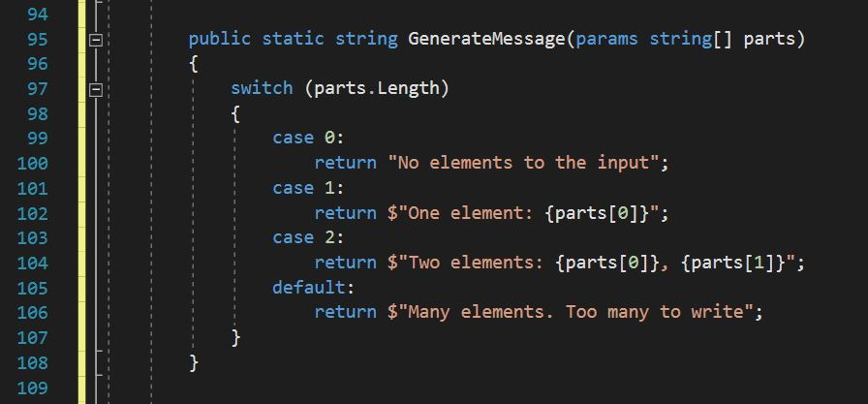Click line number 100 in the gutter
This screenshot has height=404, width=868.
tap(32, 163)
